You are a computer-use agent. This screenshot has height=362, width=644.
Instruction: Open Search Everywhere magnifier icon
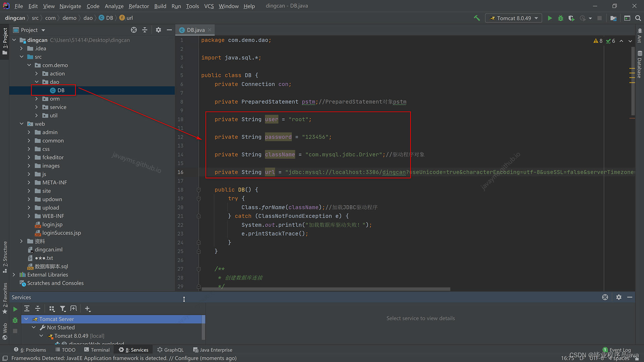pyautogui.click(x=638, y=18)
